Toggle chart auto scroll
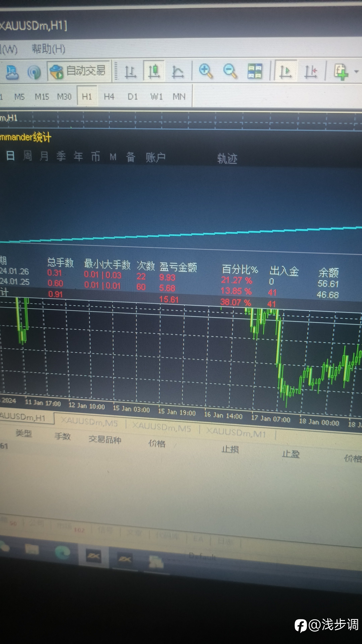 (286, 71)
